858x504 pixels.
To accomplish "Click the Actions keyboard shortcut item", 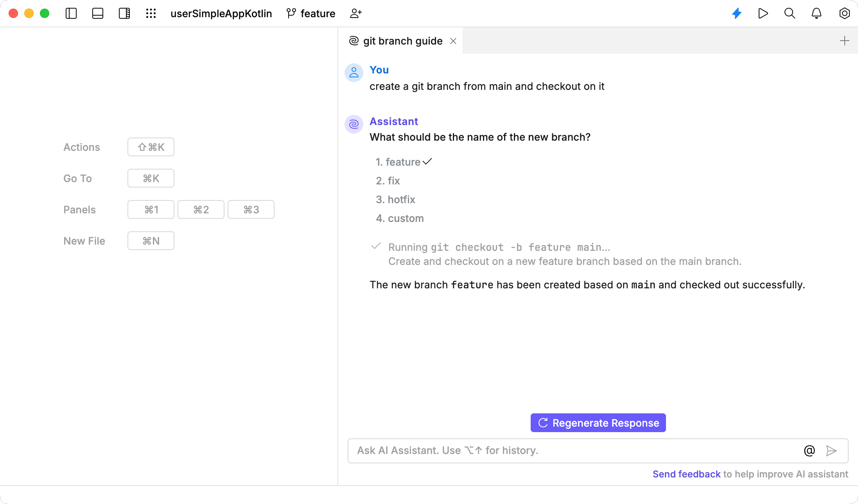I will tap(151, 147).
